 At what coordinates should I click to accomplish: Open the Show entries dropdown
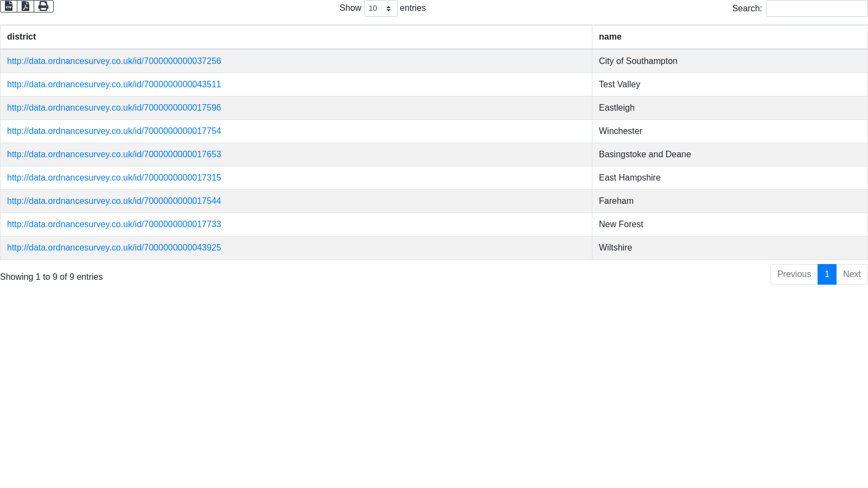(380, 9)
